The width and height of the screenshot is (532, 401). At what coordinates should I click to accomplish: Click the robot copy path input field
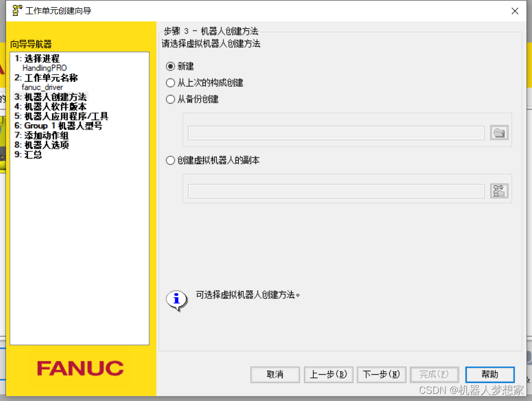[336, 191]
